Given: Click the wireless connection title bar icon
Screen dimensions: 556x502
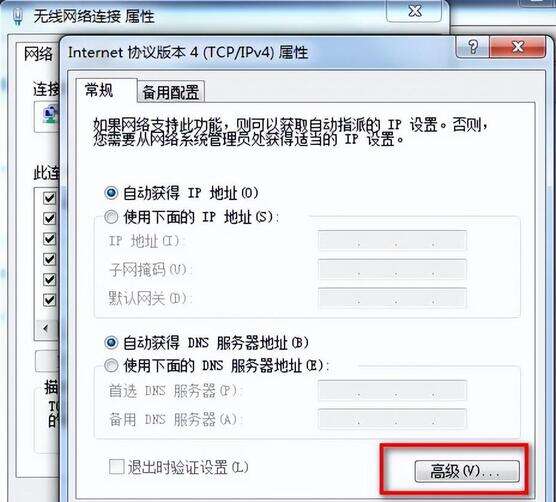Looking at the screenshot, I should coord(17,16).
